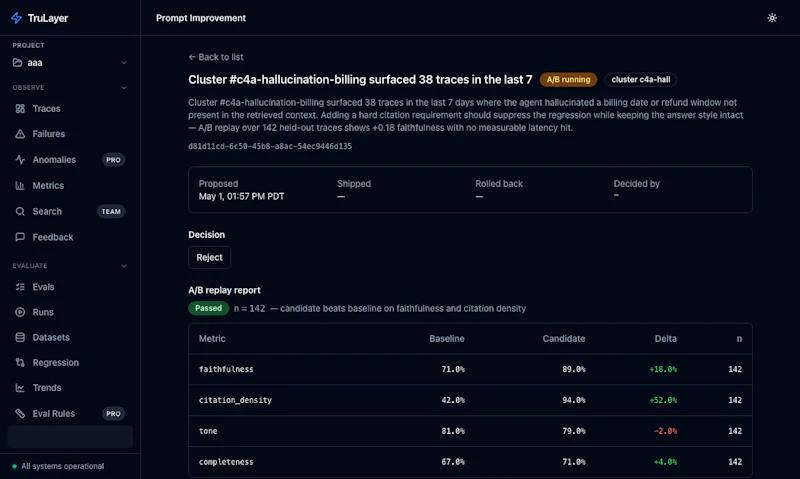Click the Reject decision button
Viewport: 800px width, 479px height.
point(209,258)
